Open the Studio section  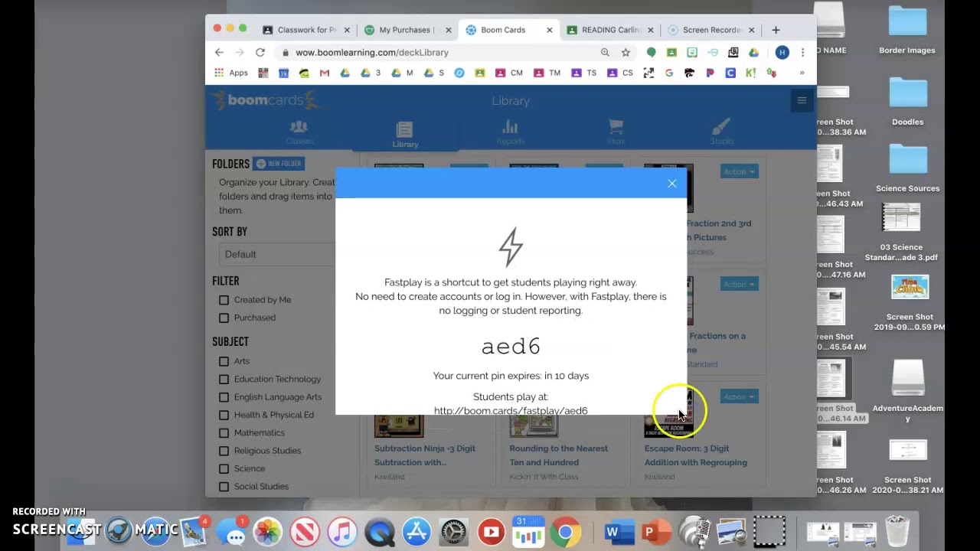point(721,132)
